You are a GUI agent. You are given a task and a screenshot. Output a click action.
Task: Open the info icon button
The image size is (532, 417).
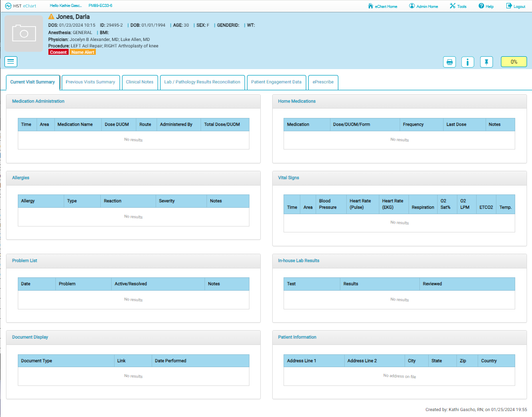(468, 62)
